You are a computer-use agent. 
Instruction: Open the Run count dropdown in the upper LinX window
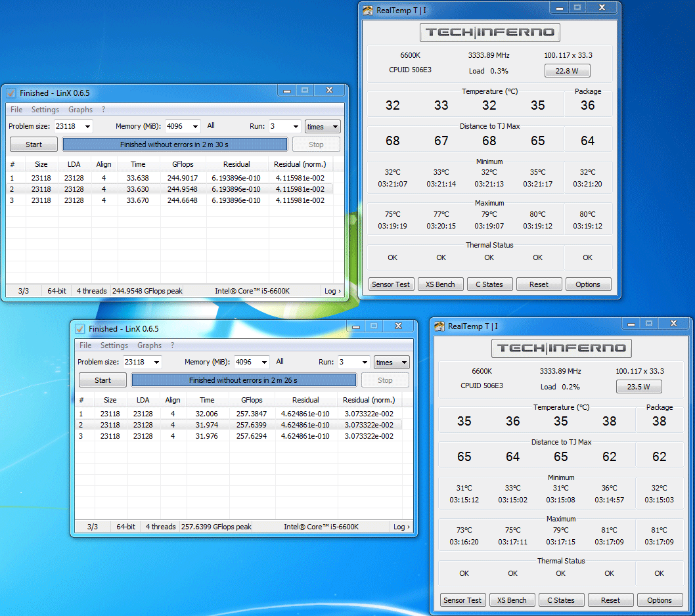pos(296,126)
